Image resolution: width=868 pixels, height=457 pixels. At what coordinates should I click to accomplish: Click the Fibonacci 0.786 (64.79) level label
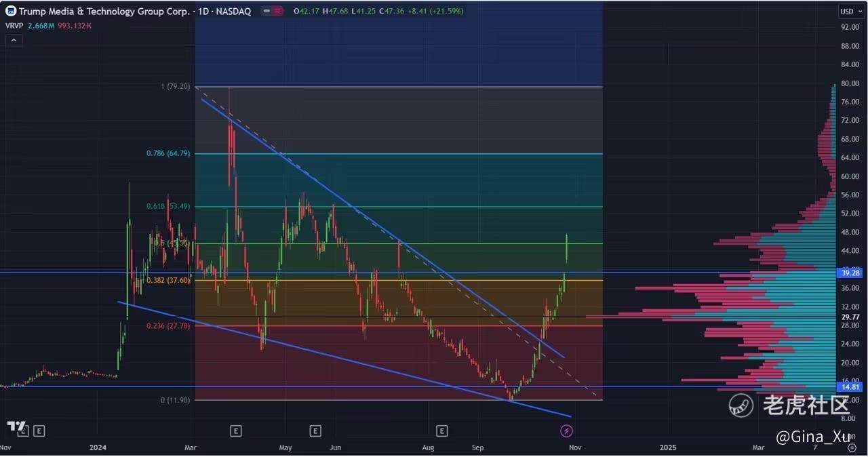[168, 153]
